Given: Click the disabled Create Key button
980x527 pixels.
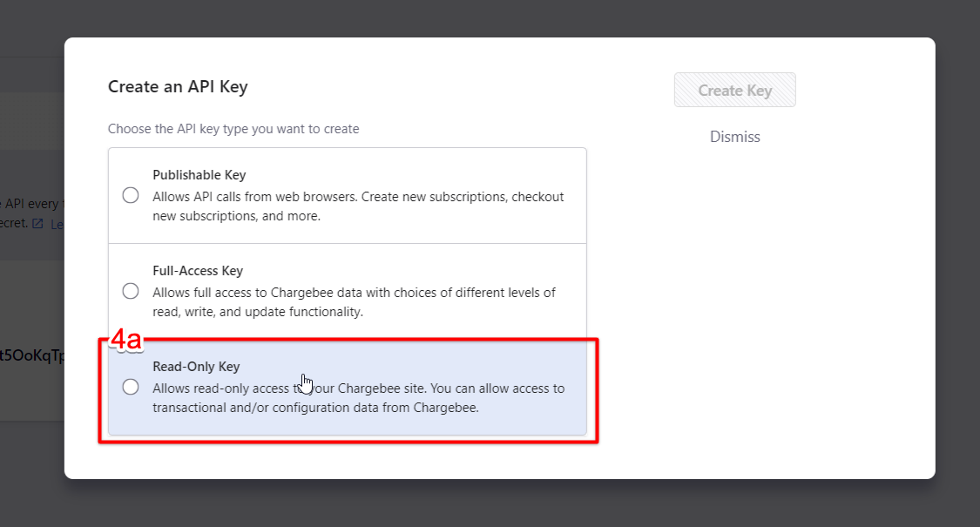Looking at the screenshot, I should point(734,90).
